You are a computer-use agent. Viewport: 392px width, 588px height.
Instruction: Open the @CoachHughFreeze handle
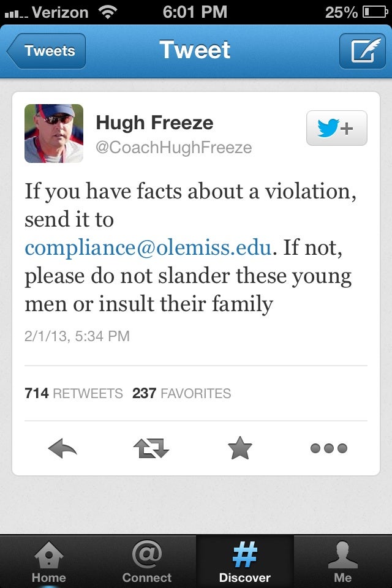point(174,148)
